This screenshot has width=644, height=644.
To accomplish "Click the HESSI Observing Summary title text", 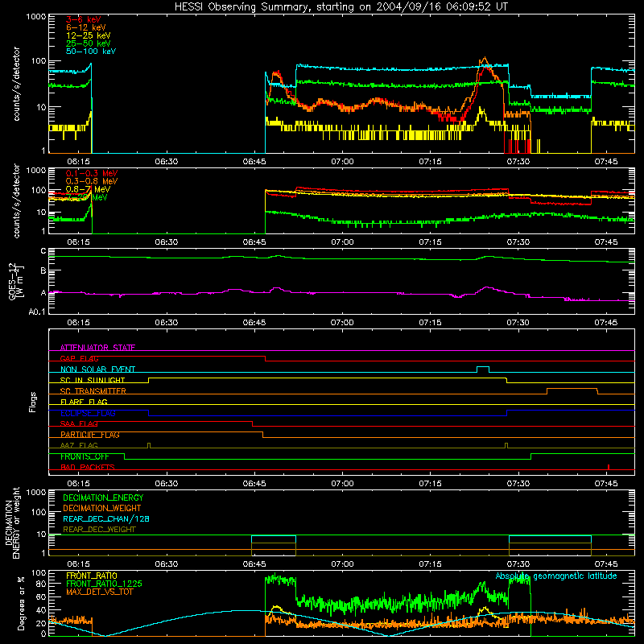I will (341, 7).
